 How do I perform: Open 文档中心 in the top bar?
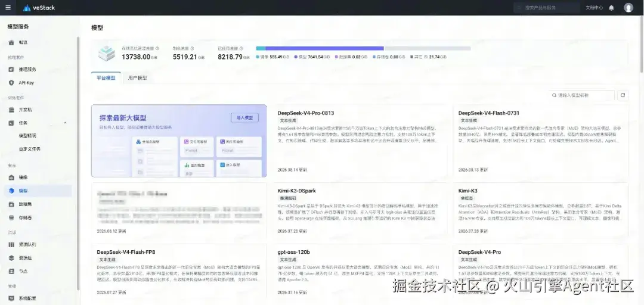594,8
